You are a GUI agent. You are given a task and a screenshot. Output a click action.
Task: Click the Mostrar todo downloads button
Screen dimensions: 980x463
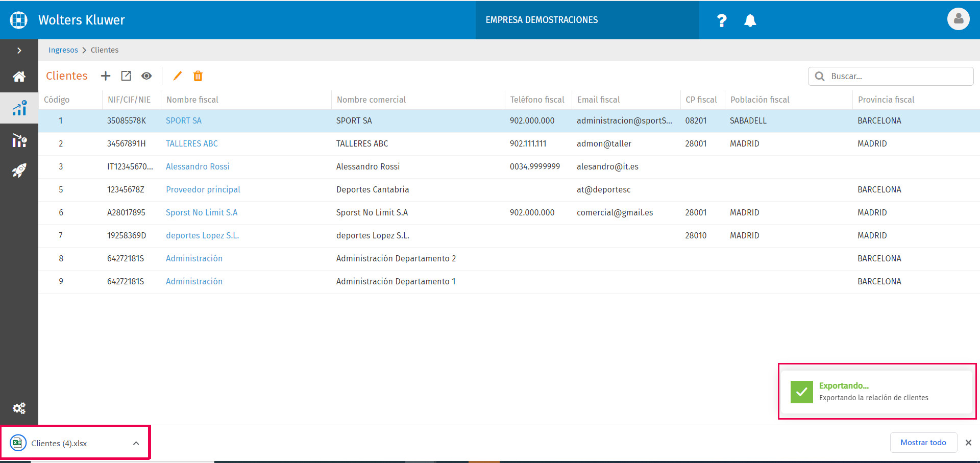click(x=923, y=443)
